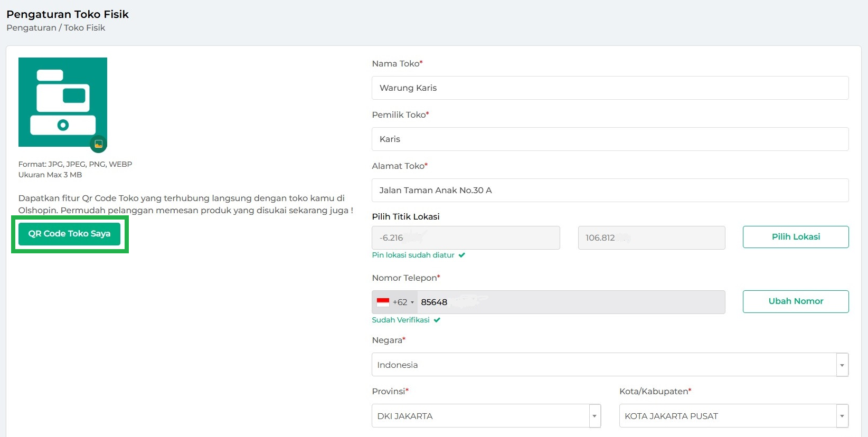The width and height of the screenshot is (868, 437).
Task: Go to Pengaturan in the breadcrumb
Action: pos(31,27)
